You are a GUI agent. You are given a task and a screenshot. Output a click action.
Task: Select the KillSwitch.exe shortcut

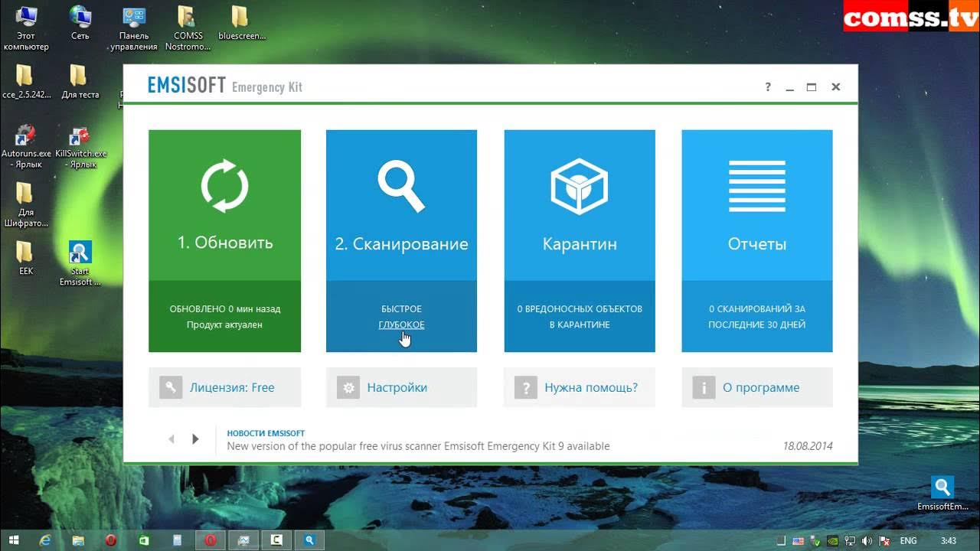(x=80, y=146)
